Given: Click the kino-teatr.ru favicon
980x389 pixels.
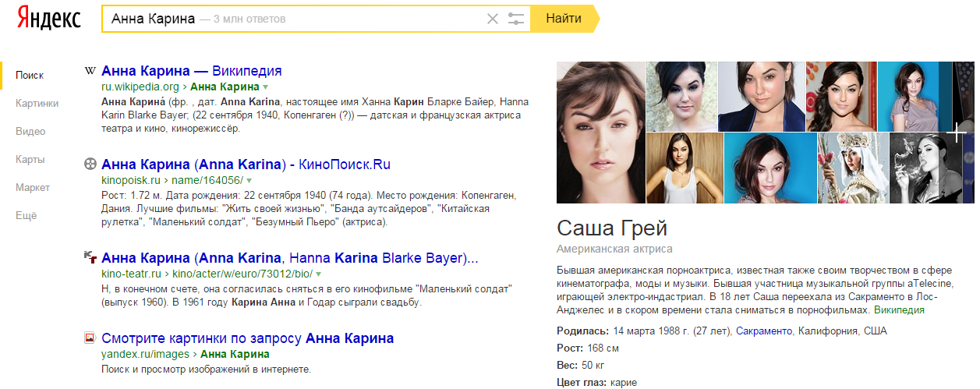Looking at the screenshot, I should 90,257.
